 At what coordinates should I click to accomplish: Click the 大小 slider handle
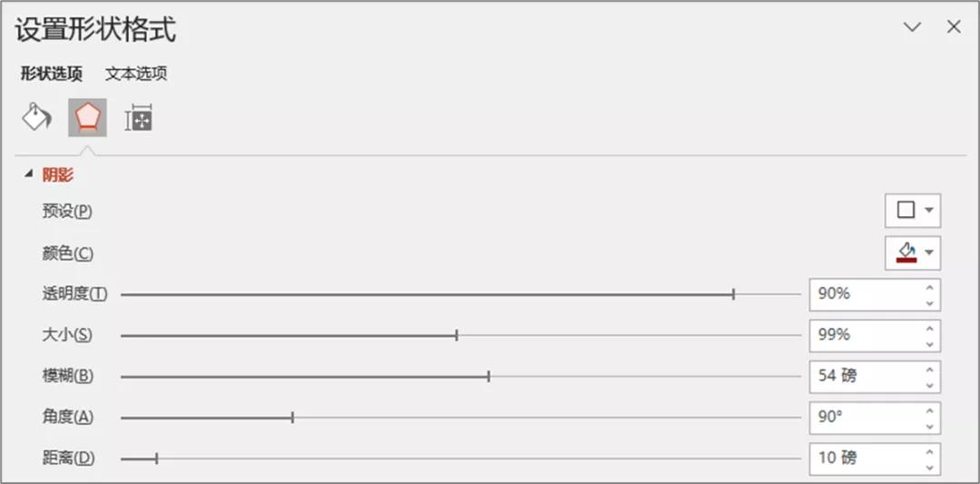[456, 335]
